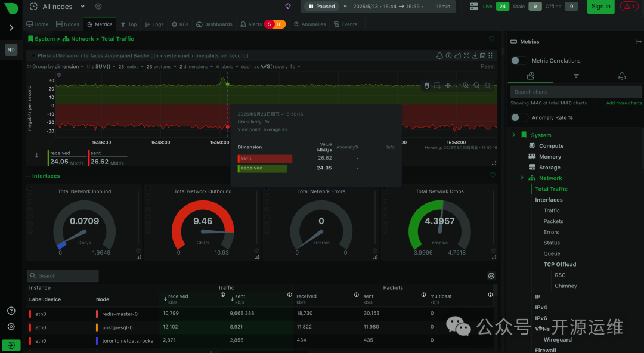The image size is (644, 353).
Task: Go to the Home tab
Action: click(38, 24)
